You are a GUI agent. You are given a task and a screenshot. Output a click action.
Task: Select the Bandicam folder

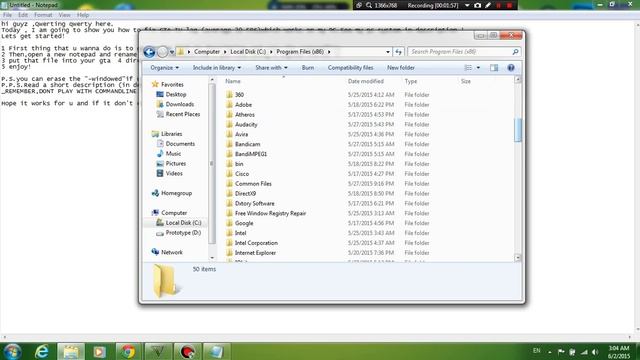247,144
